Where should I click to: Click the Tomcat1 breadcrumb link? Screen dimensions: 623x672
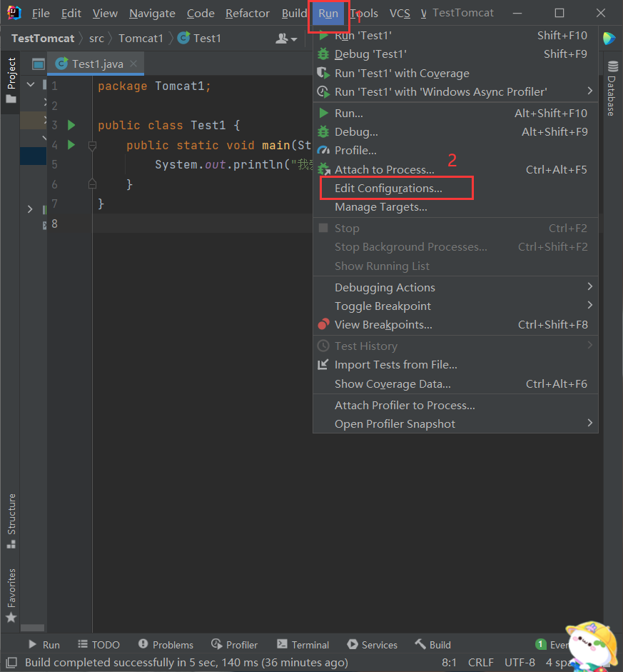coord(141,38)
